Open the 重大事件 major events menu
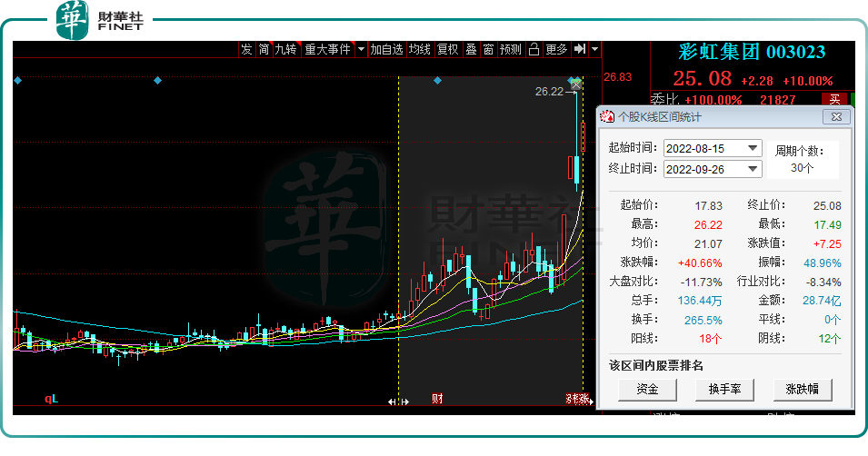Image resolution: width=868 pixels, height=456 pixels. (327, 49)
